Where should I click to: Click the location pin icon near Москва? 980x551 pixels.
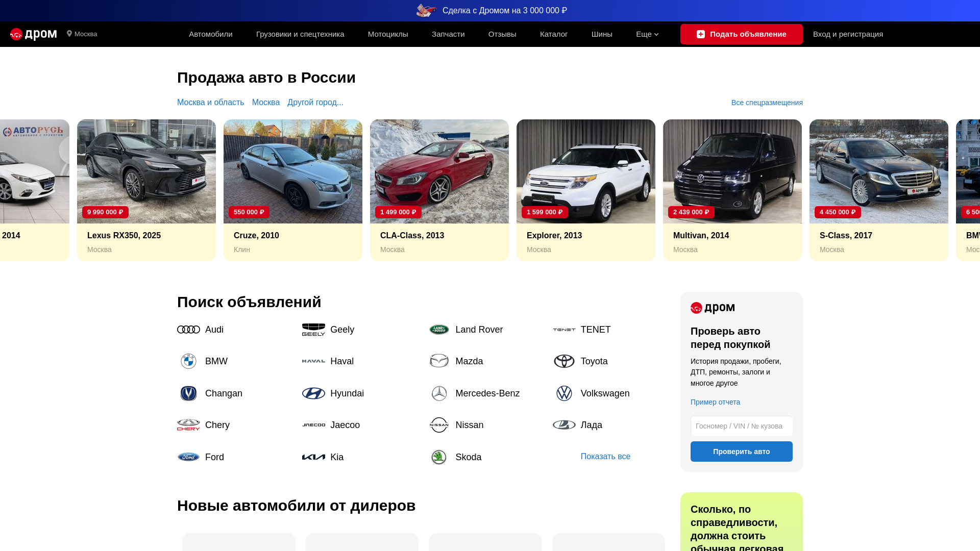click(69, 34)
